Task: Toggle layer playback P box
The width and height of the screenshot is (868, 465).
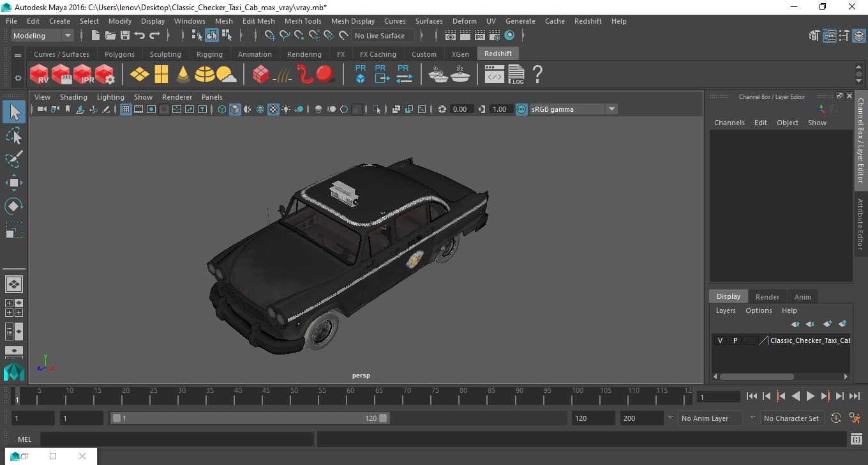Action: (735, 340)
